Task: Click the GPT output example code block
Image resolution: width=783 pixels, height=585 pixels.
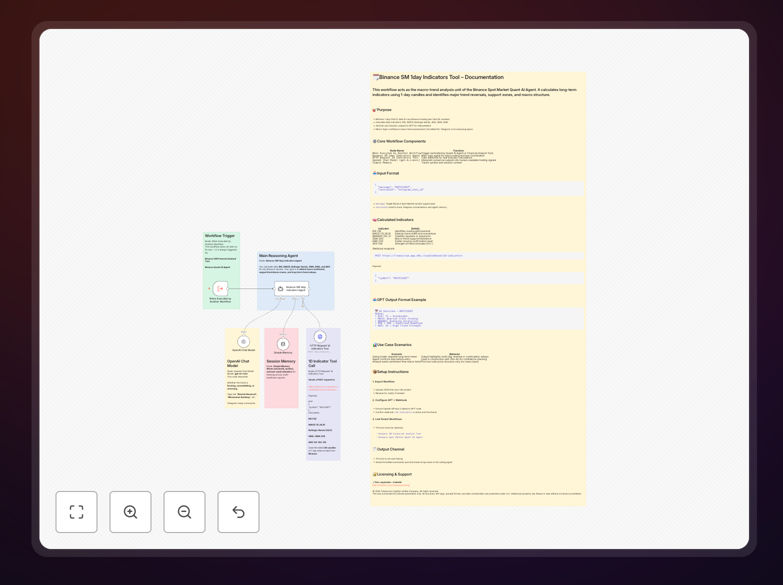Action: pyautogui.click(x=478, y=318)
